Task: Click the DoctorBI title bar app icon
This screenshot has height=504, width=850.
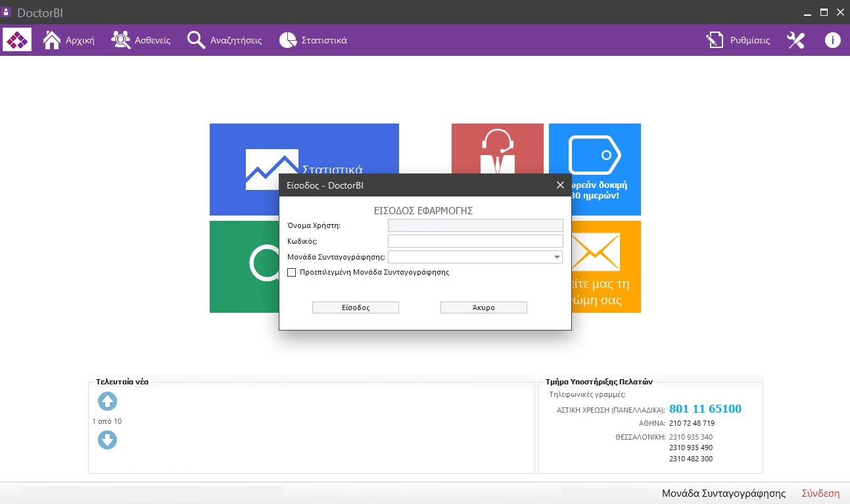Action: [7, 11]
